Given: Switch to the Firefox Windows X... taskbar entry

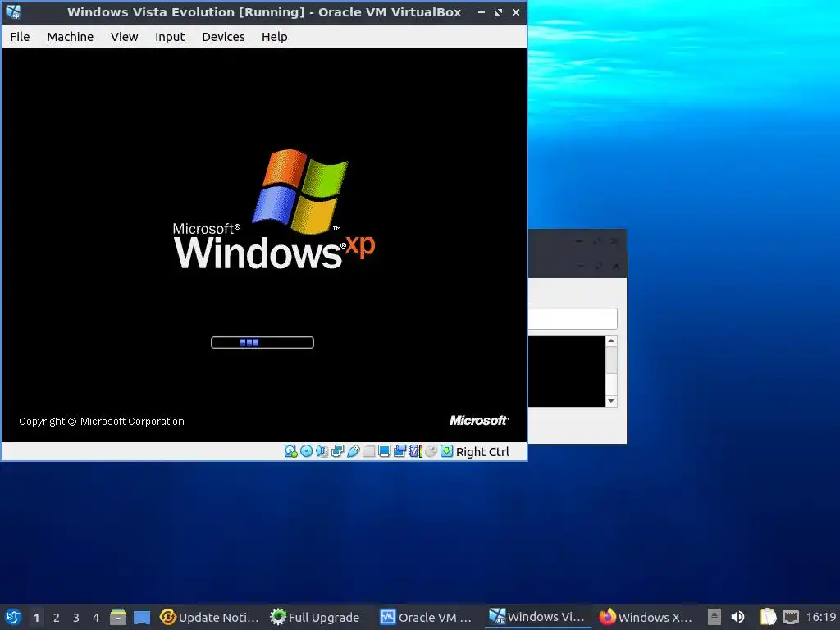Looking at the screenshot, I should coord(646,617).
